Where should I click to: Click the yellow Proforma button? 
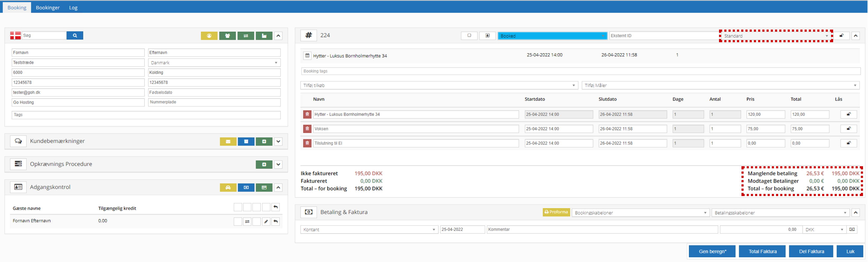point(556,212)
